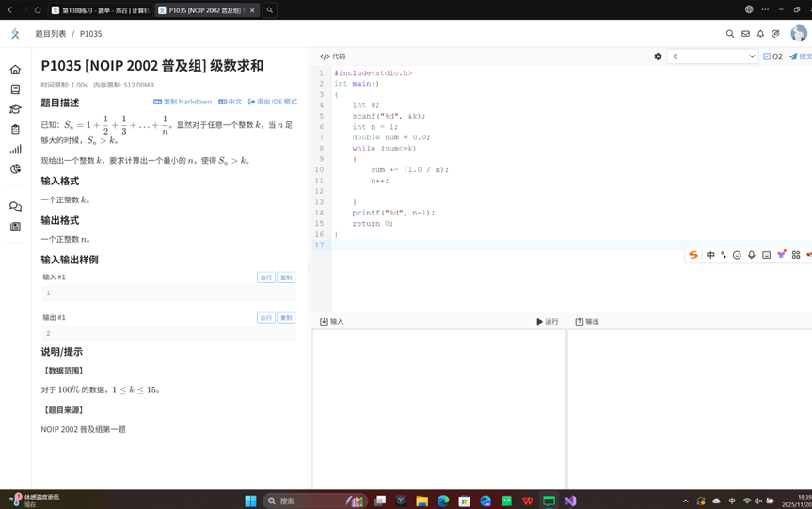Image resolution: width=812 pixels, height=509 pixels.
Task: Open the pie chart icon in sidebar
Action: click(x=16, y=168)
